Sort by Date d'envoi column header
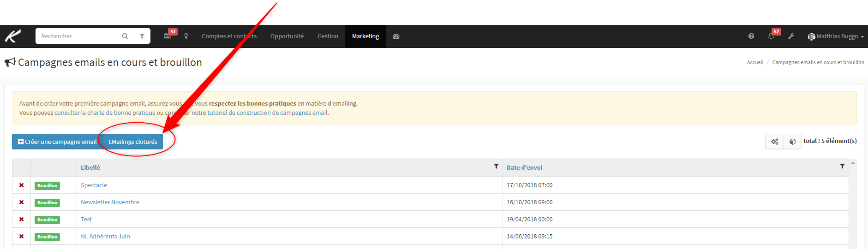This screenshot has height=249, width=868. coord(524,167)
